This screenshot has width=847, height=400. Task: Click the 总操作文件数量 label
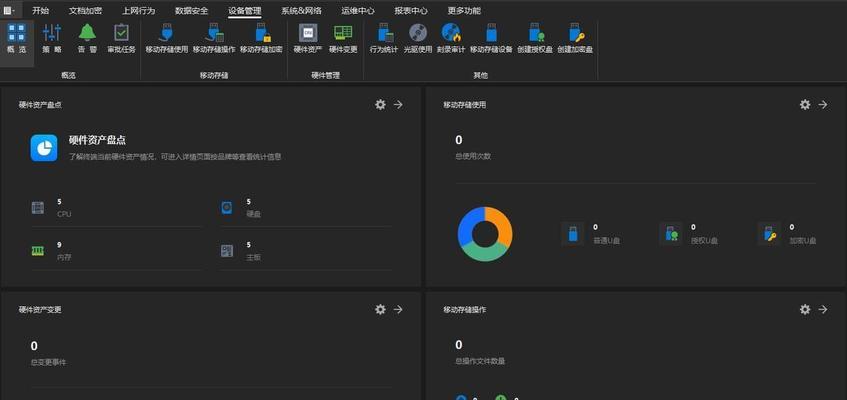(480, 361)
